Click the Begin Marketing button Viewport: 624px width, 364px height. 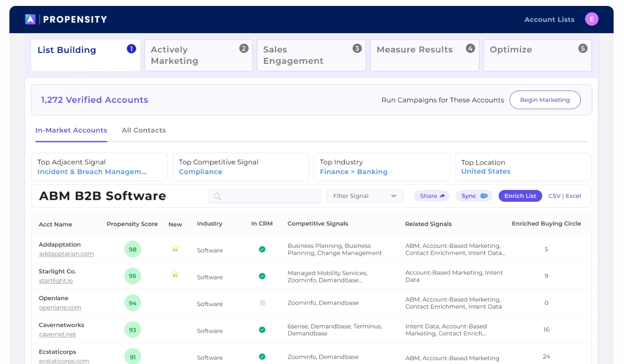(x=545, y=100)
